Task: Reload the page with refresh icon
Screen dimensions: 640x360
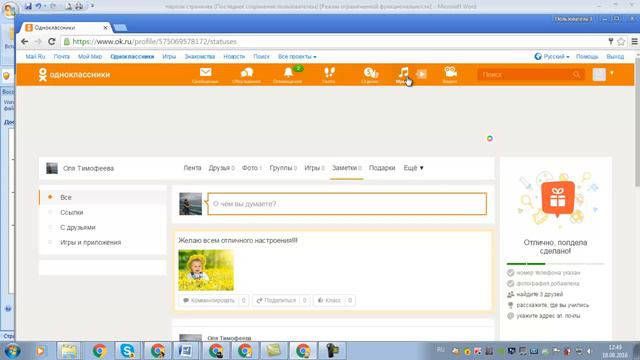Action: pyautogui.click(x=51, y=42)
